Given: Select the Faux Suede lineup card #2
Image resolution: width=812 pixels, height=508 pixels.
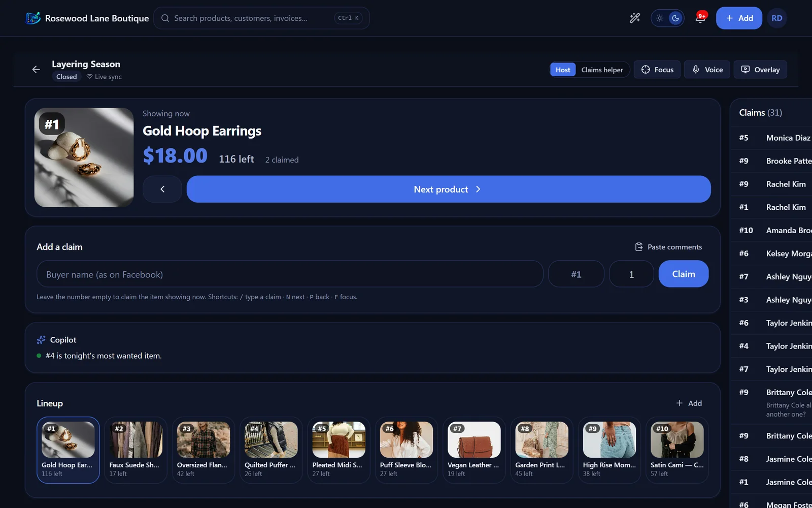Looking at the screenshot, I should point(136,450).
